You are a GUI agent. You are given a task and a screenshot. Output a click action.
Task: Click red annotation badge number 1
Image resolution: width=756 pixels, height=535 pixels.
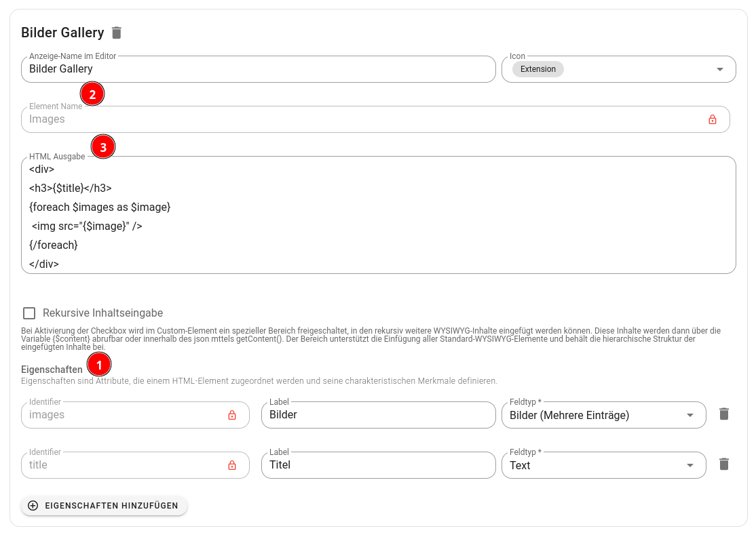[x=99, y=365]
